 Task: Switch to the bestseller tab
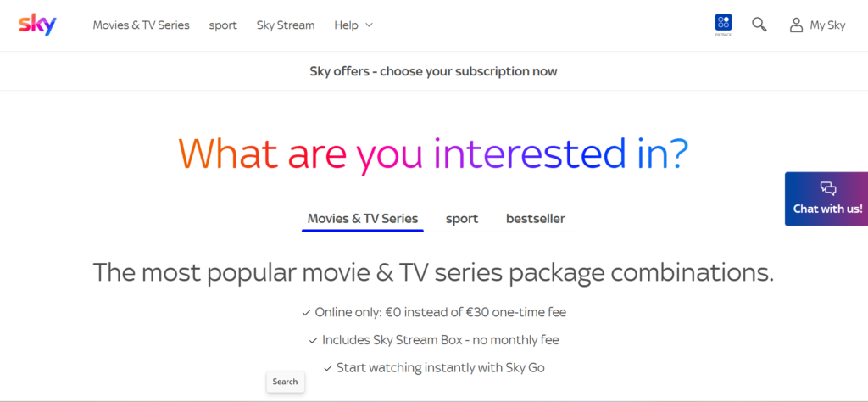pyautogui.click(x=536, y=219)
